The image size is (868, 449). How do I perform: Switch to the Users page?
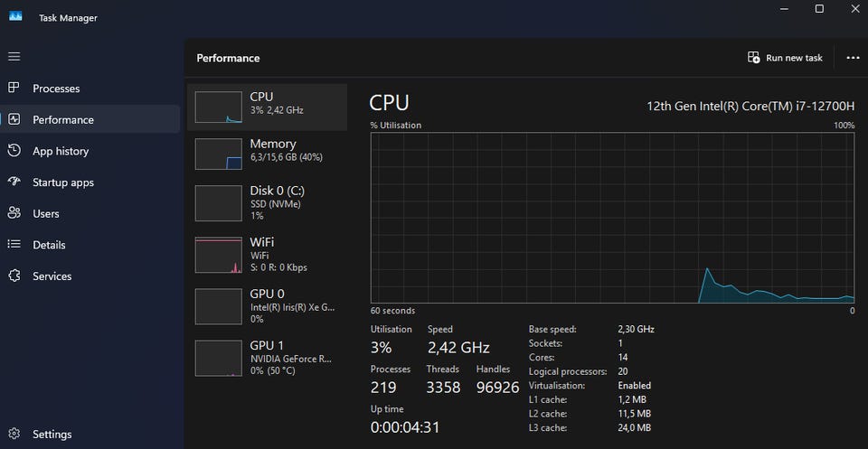[90, 213]
